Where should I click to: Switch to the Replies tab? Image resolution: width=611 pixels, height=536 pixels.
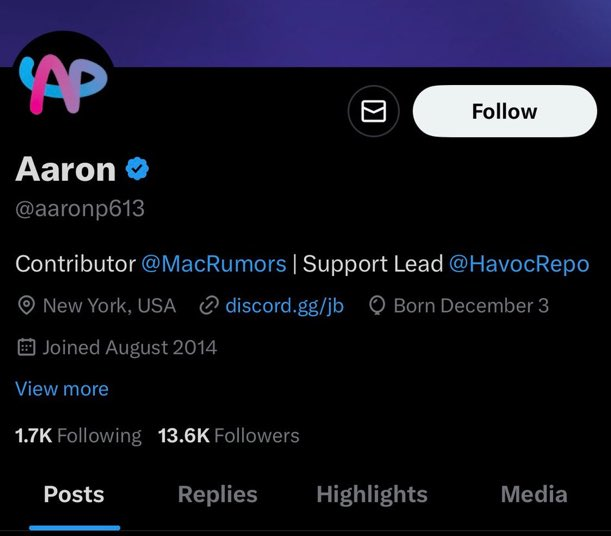point(217,495)
